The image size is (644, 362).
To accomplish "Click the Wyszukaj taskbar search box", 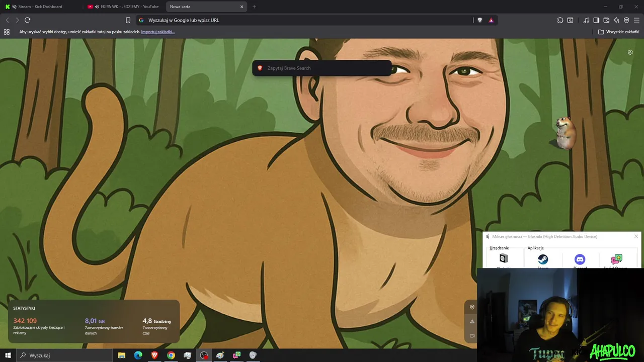I will click(65, 355).
